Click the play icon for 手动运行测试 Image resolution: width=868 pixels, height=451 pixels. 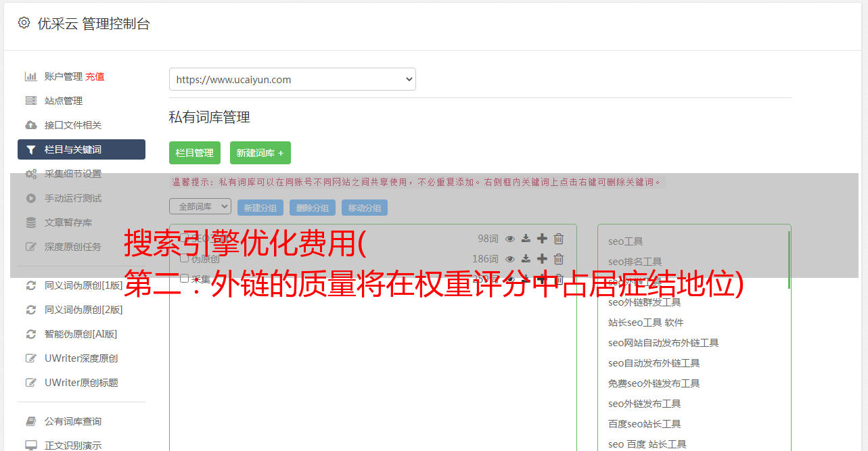pos(30,198)
